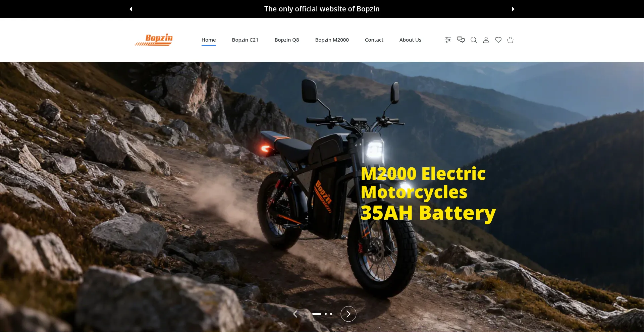This screenshot has height=333, width=644.
Task: Select the second slide indicator dot
Action: [x=326, y=314]
